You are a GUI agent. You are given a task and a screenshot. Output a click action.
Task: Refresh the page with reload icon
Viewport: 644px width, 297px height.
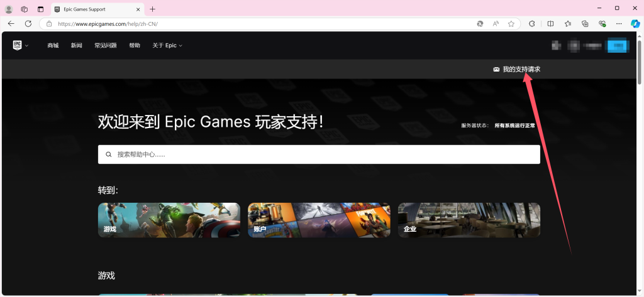coord(28,24)
